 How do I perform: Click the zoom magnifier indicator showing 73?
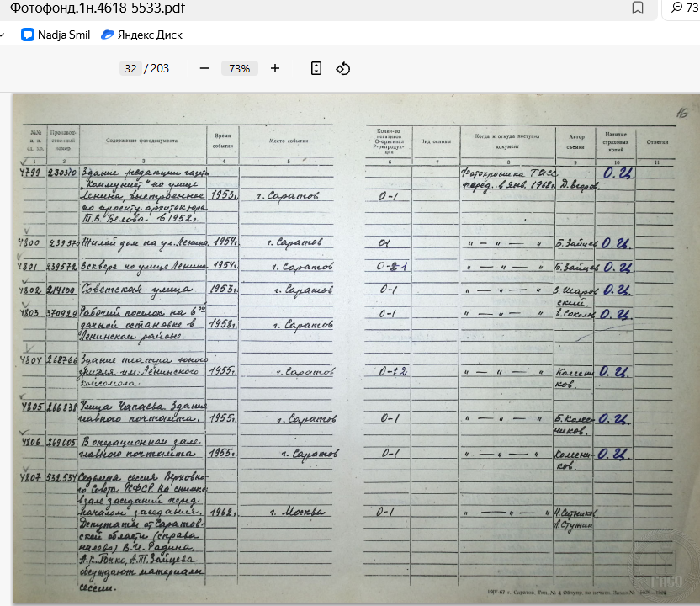[x=685, y=8]
